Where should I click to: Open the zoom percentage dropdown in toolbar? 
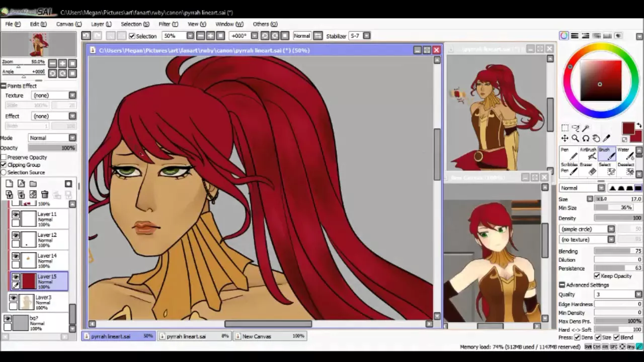coord(190,36)
